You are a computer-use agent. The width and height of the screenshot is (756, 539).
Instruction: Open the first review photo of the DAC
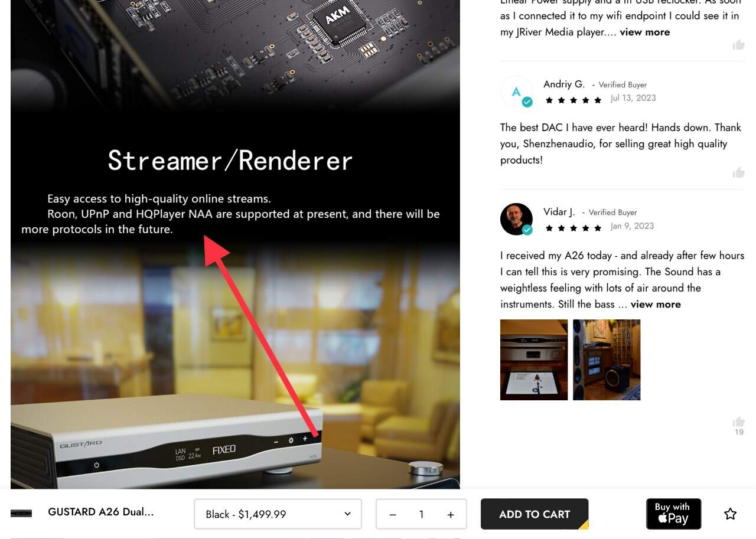click(534, 360)
